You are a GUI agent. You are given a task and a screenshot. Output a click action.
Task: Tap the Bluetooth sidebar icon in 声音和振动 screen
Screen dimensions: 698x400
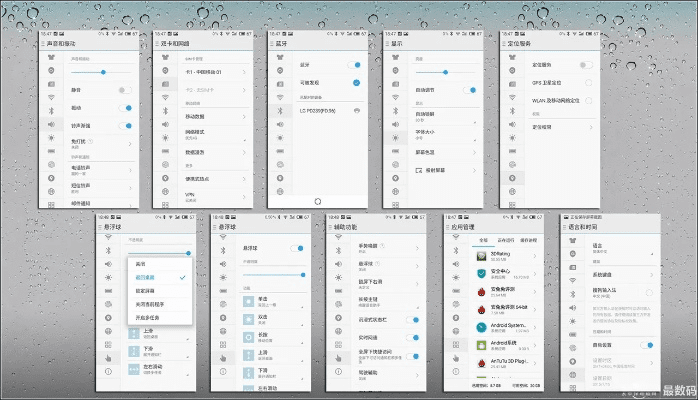(x=49, y=107)
